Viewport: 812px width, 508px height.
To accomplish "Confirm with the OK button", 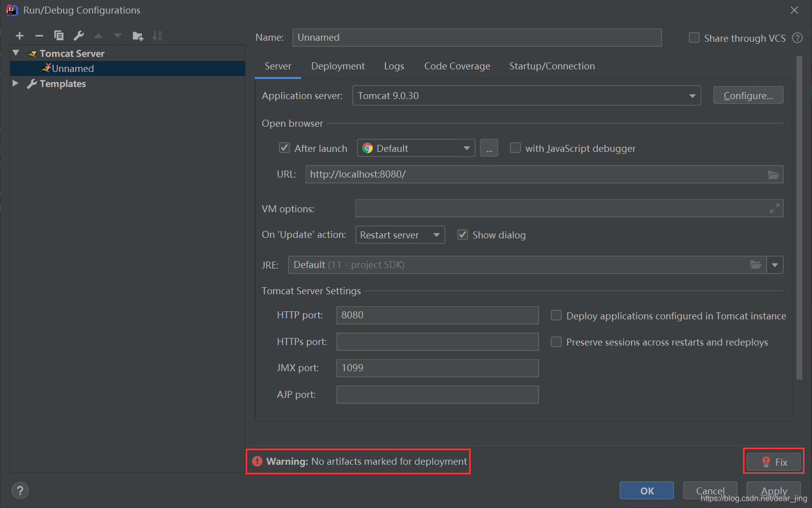I will [x=647, y=491].
